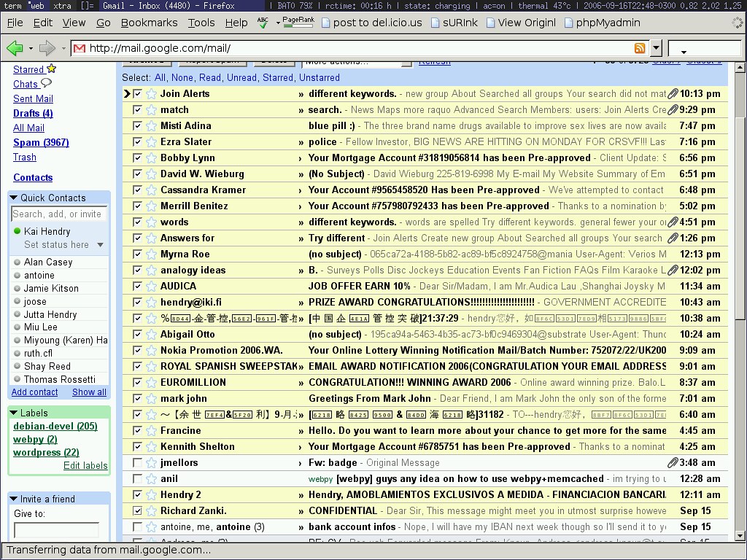Open the Contacts link
747x560 pixels.
click(33, 178)
